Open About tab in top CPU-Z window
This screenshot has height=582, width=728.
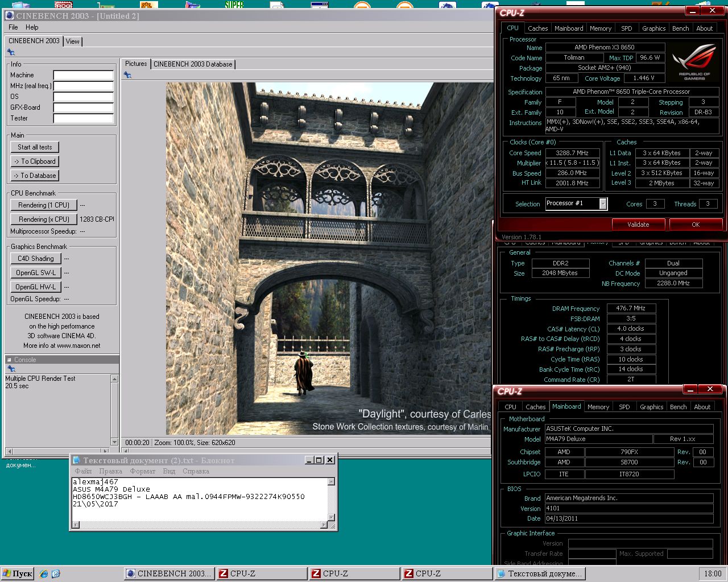704,28
